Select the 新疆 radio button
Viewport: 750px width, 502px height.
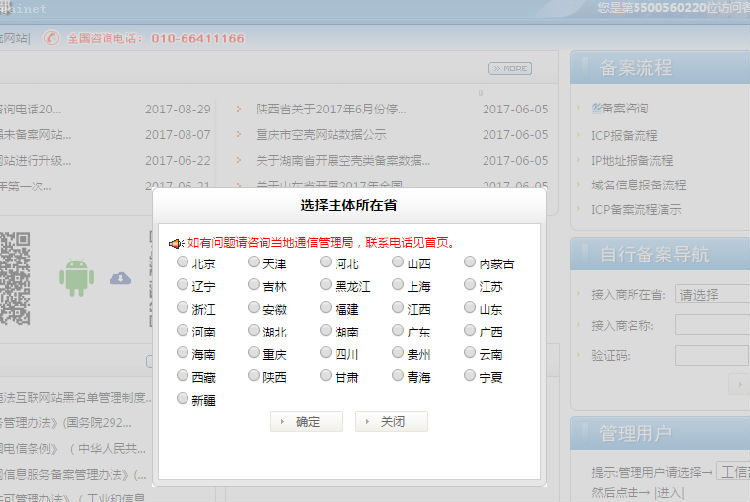182,399
